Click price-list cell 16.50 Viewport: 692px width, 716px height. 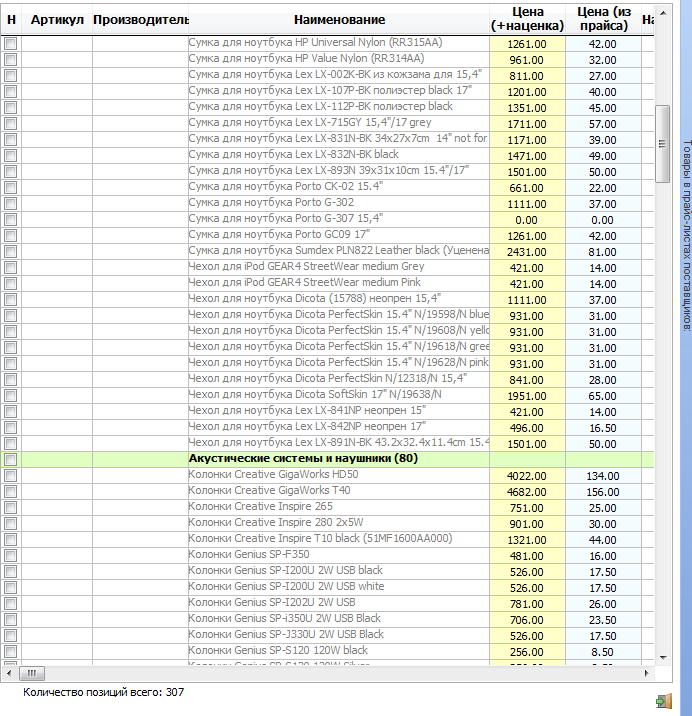603,428
